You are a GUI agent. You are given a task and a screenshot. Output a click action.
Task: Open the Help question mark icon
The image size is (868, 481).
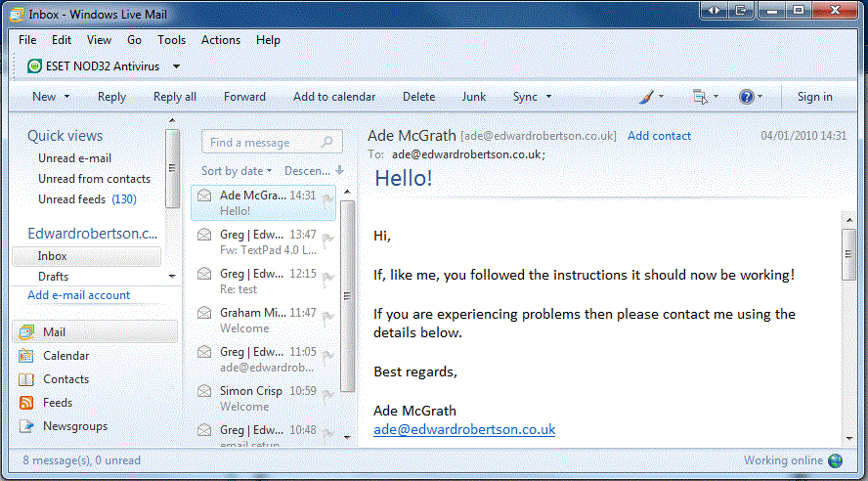coord(746,97)
